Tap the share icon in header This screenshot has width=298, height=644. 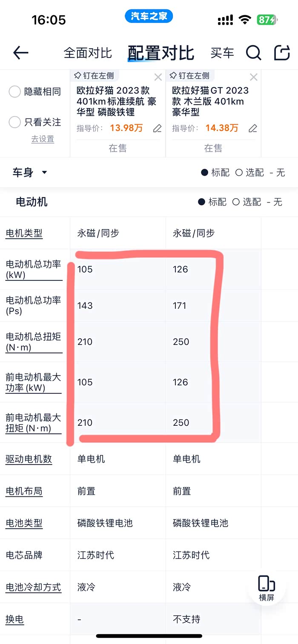pos(281,53)
